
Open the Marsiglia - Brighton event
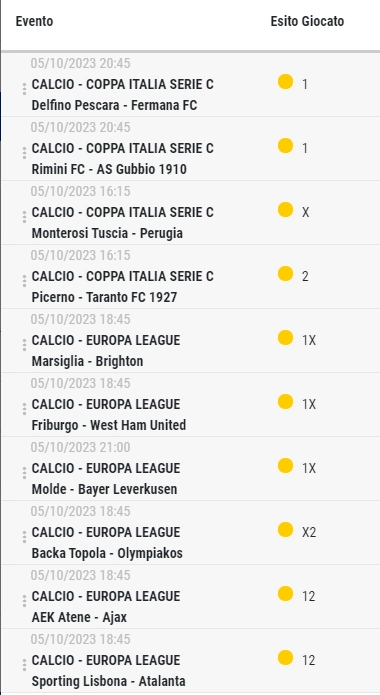[x=87, y=361]
